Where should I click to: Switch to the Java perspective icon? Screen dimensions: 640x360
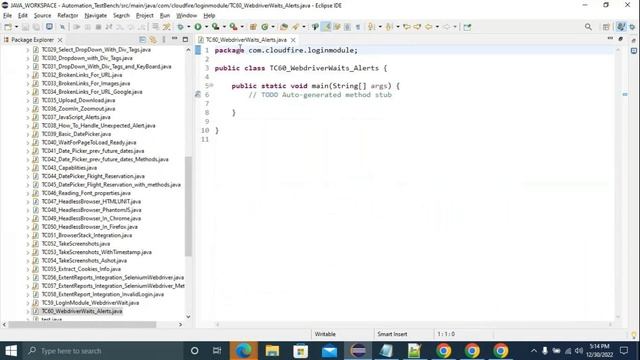(621, 27)
